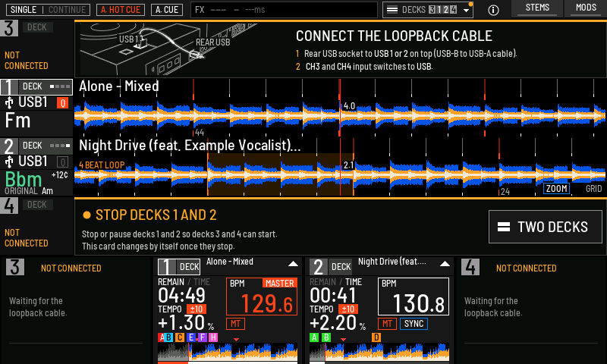Select ZOOM mode on waveform
This screenshot has height=364, width=607.
coord(556,189)
